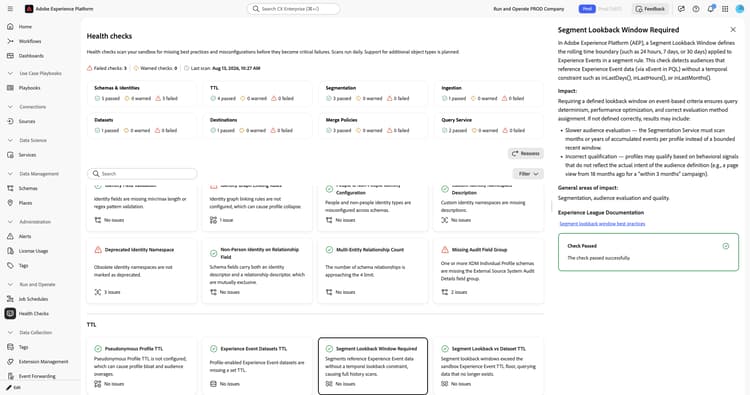Open the Pseudonymous Profile TTL check
Screen dimensions: 750x395
click(142, 366)
